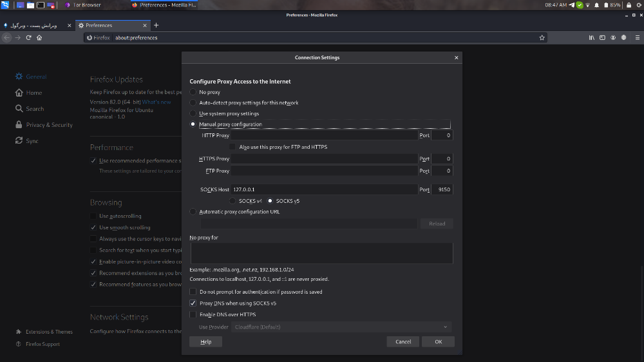
Task: Click the log out icon in the panel
Action: (639, 5)
